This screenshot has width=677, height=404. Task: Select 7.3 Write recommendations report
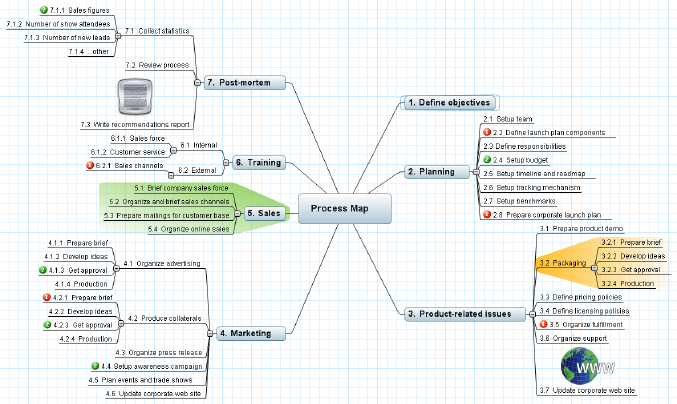point(135,124)
